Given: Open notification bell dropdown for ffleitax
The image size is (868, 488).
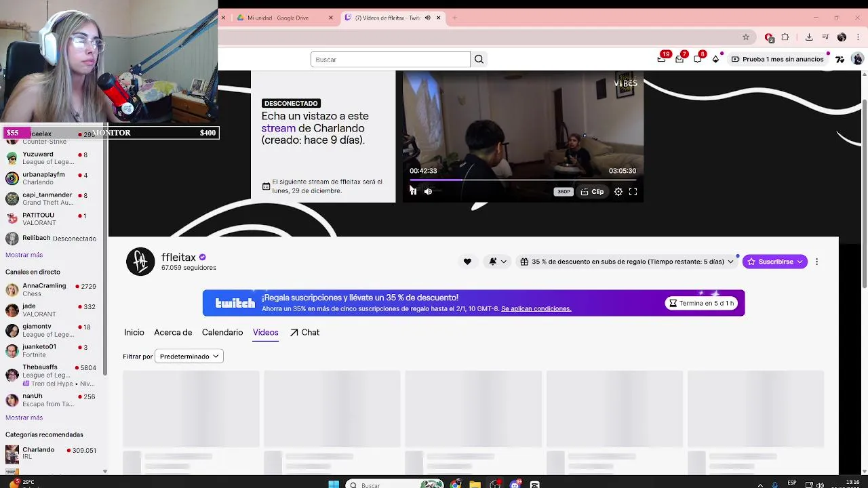Looking at the screenshot, I should point(498,262).
